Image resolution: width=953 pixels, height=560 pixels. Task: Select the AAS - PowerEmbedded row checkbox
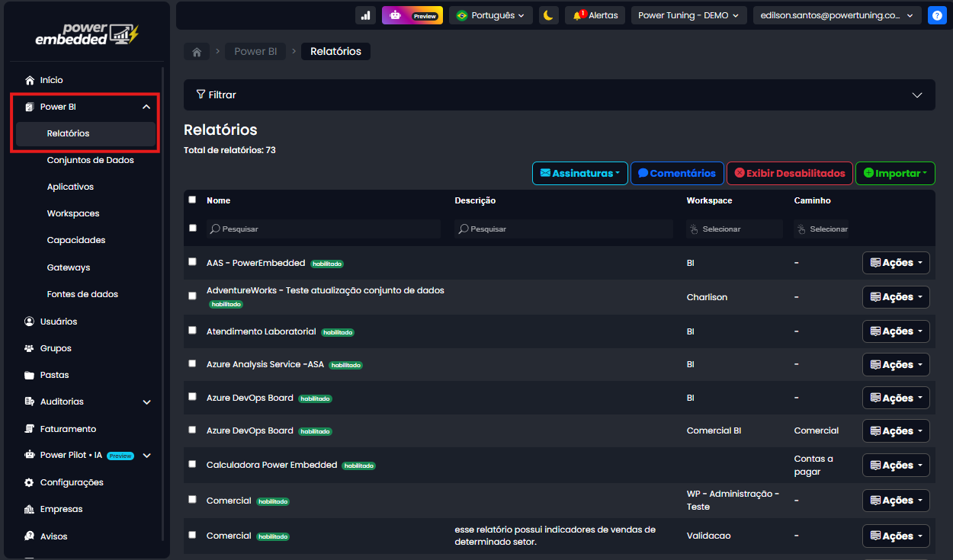click(192, 261)
